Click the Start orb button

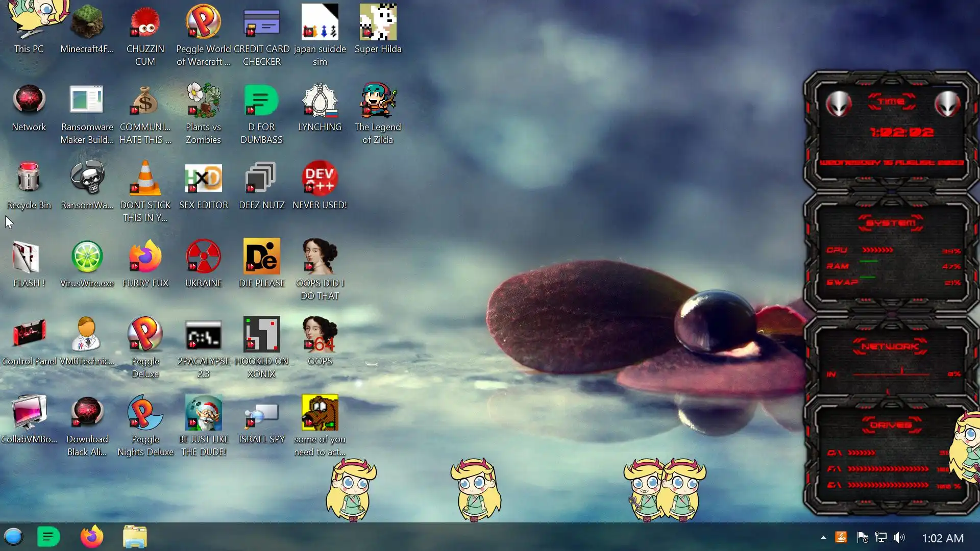(x=13, y=537)
